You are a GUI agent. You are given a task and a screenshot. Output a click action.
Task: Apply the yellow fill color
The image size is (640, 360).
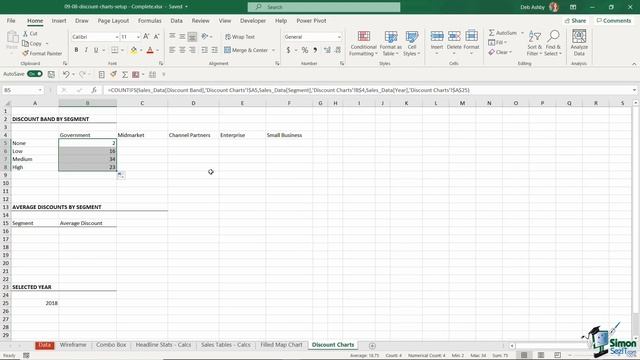click(x=133, y=50)
